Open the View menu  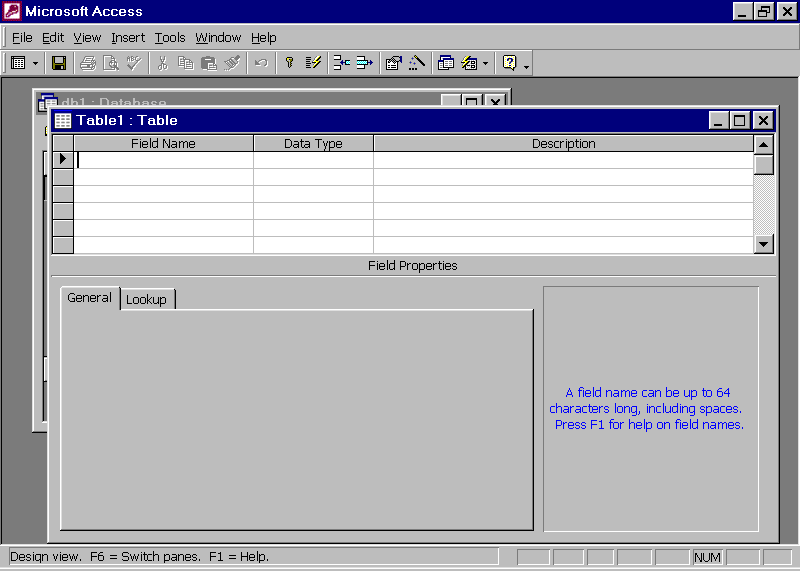87,38
